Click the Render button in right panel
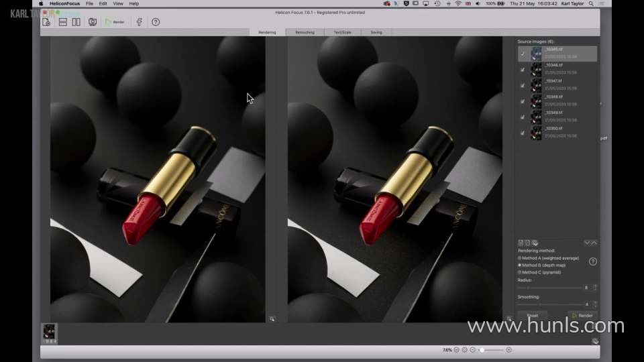The image size is (644, 362). pos(582,316)
